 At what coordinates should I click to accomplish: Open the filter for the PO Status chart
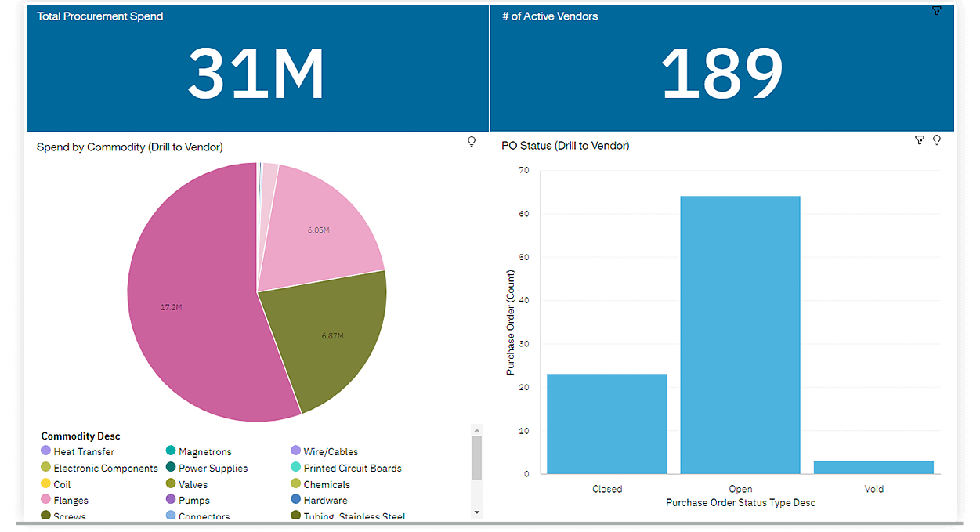[919, 139]
